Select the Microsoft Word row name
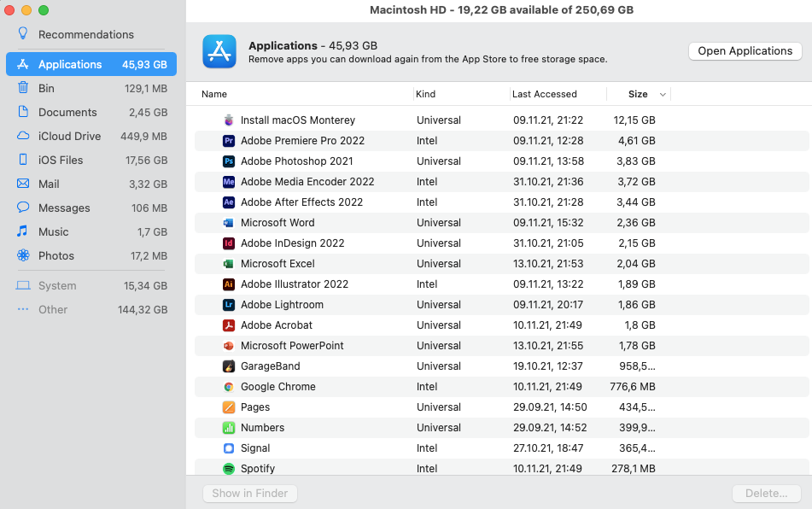Image resolution: width=812 pixels, height=509 pixels. (x=277, y=223)
